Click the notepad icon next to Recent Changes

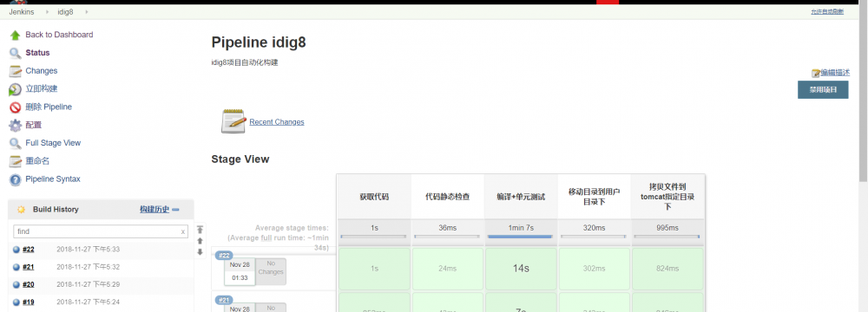point(233,121)
